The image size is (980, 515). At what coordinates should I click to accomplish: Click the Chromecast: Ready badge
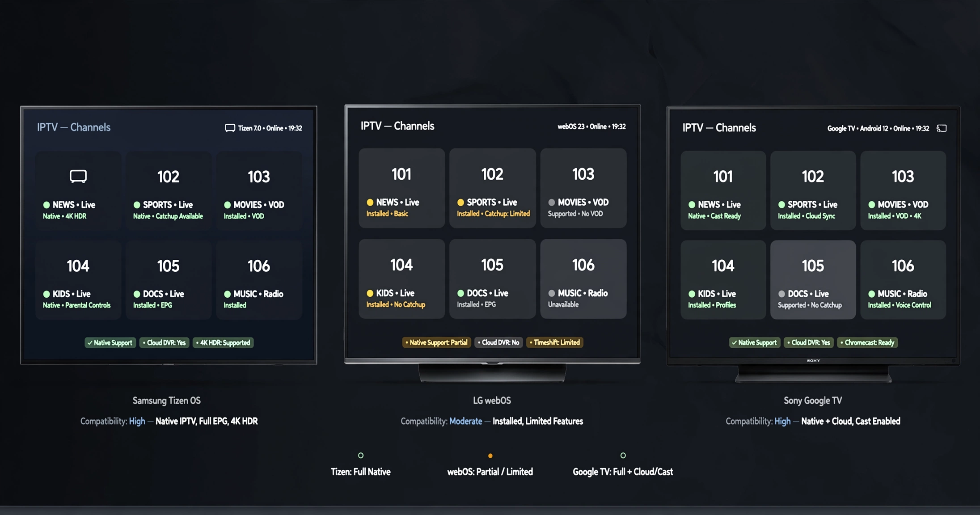(867, 343)
